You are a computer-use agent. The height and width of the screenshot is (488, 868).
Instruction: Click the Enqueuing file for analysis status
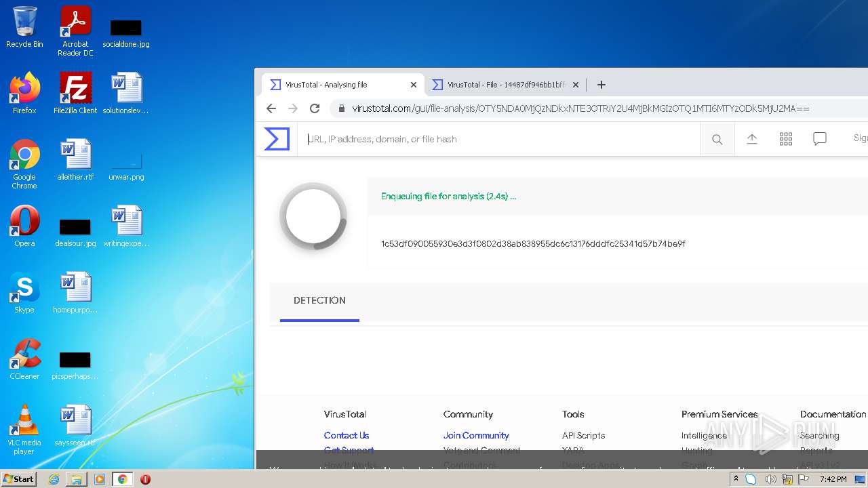click(x=448, y=197)
